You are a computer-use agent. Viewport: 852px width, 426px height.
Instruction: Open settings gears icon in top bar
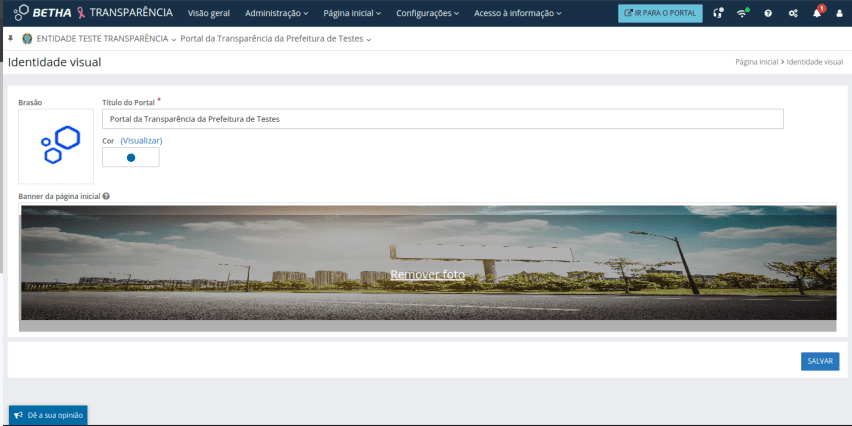[x=793, y=13]
